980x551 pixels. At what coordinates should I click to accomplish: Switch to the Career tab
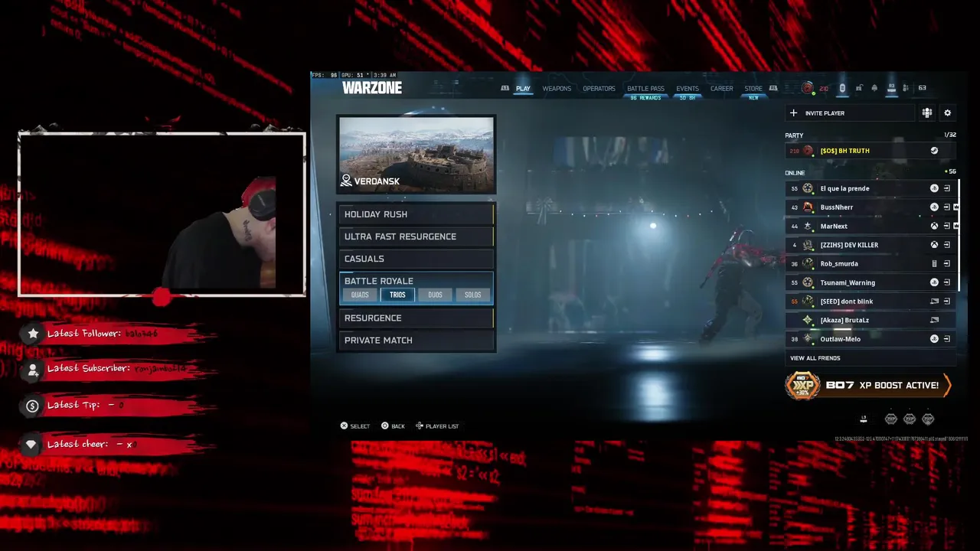click(x=721, y=89)
